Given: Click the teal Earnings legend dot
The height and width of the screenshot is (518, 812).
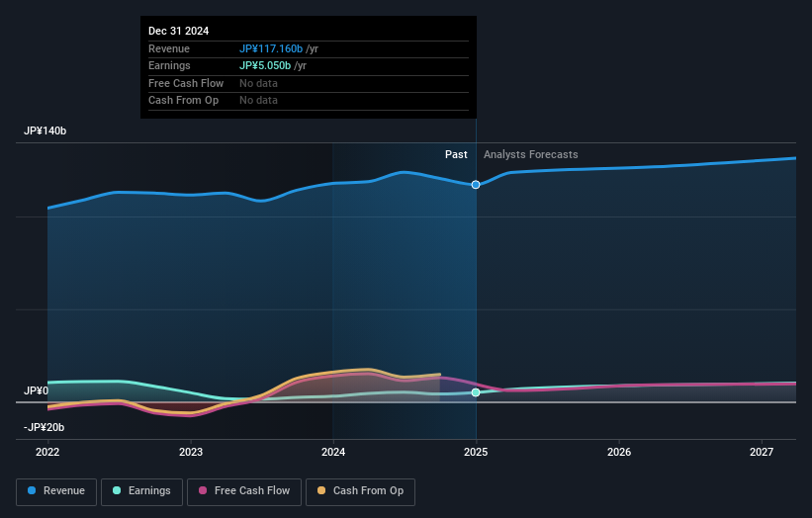Looking at the screenshot, I should (x=117, y=490).
